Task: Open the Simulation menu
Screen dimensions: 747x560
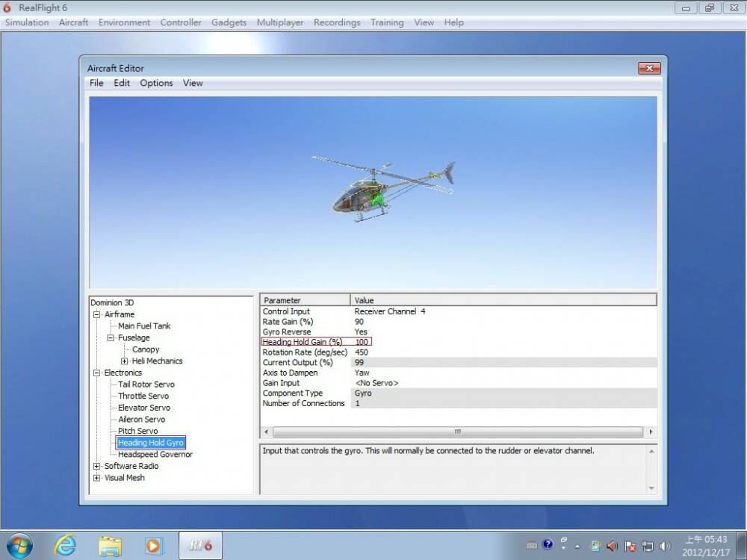Action: pos(27,22)
